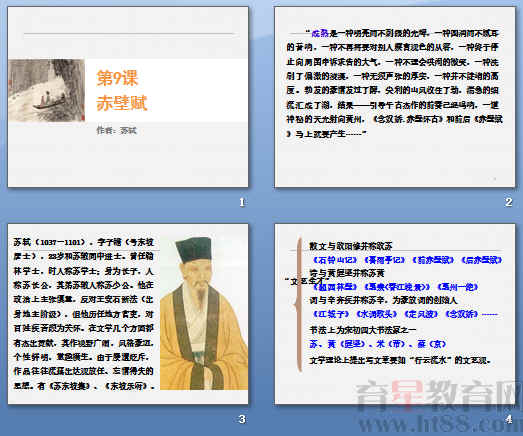The image size is (523, 436).
Task: Click the blue text 苏、黄(庭坚)、米(芾)
Action: tap(359, 344)
